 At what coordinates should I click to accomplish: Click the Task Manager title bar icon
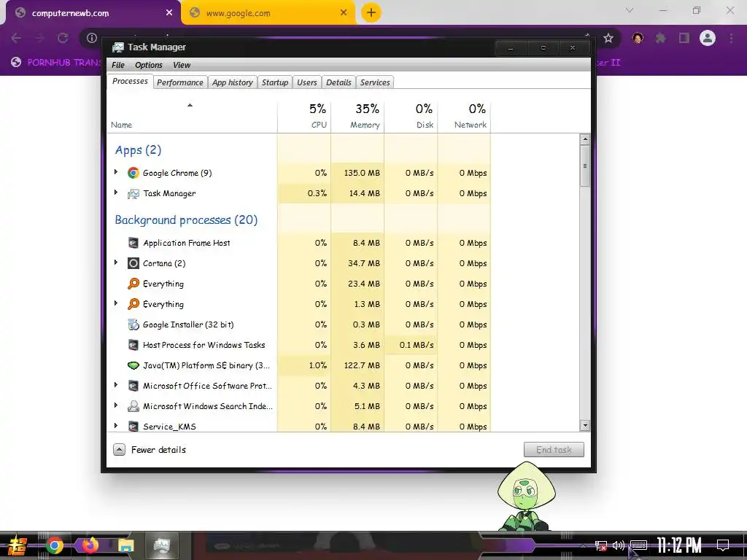(x=117, y=47)
